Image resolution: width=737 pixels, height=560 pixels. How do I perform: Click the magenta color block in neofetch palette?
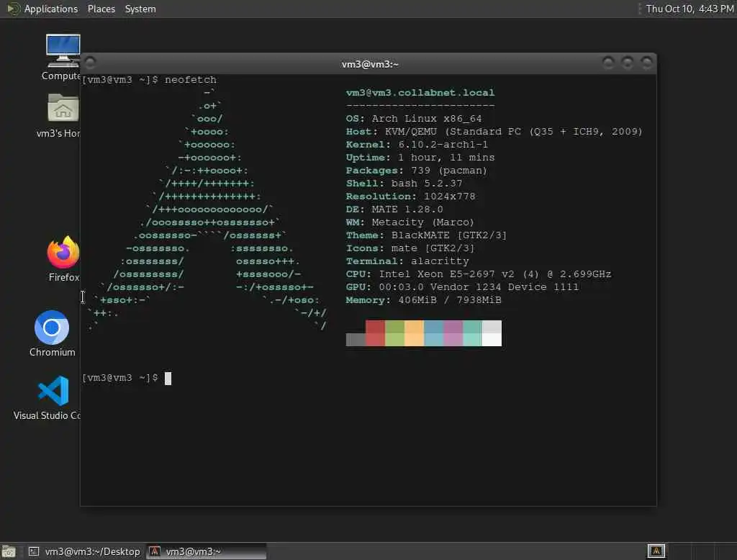coord(453,333)
